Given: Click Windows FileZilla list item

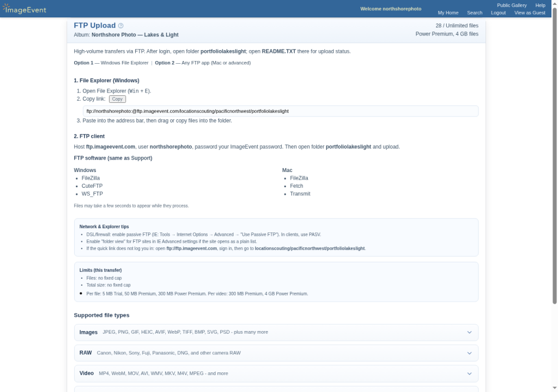Looking at the screenshot, I should (x=90, y=178).
